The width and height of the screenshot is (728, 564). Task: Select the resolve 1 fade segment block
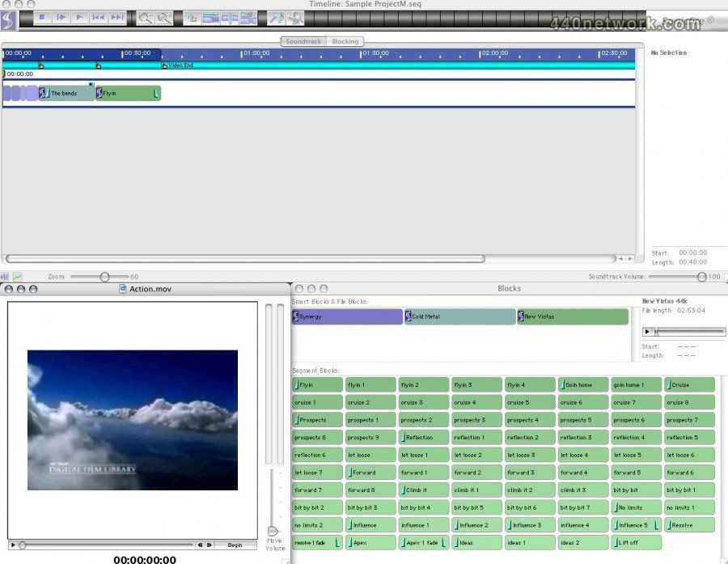click(318, 543)
